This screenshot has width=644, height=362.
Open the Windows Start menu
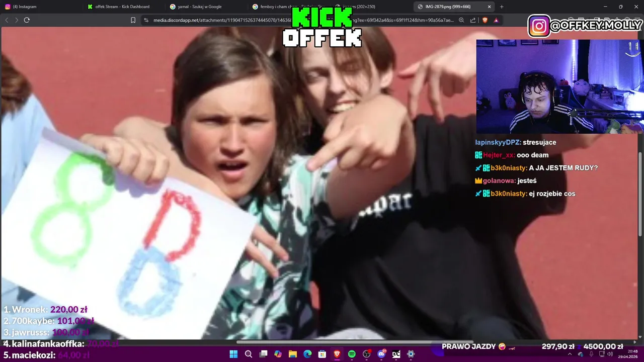tap(233, 354)
